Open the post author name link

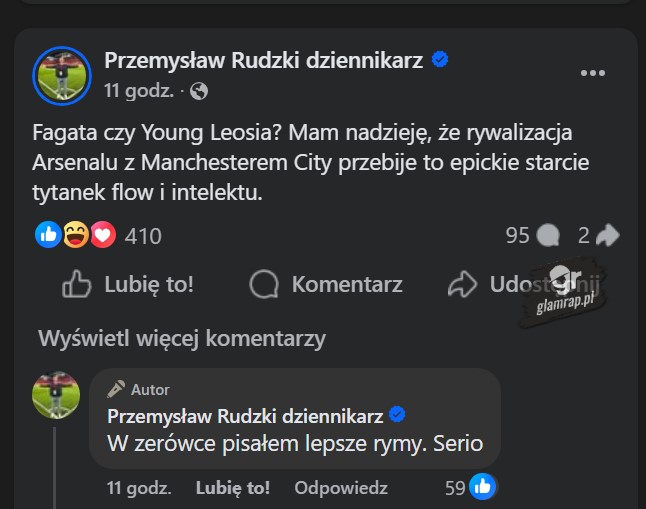264,60
